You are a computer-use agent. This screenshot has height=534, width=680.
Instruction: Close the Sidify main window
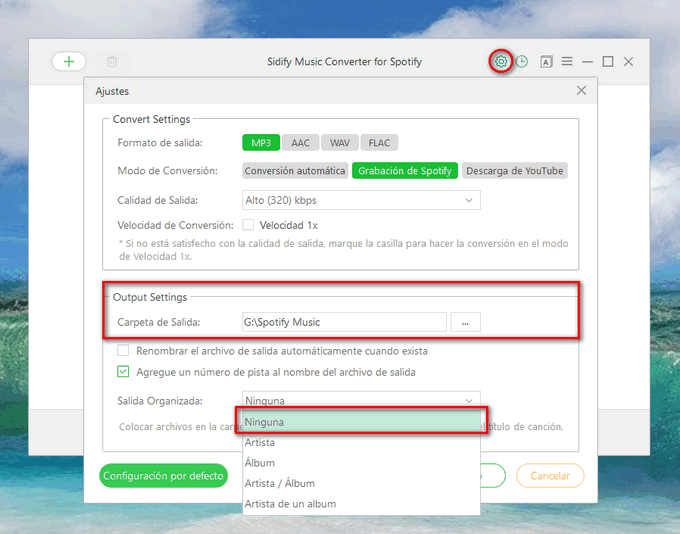tap(628, 62)
